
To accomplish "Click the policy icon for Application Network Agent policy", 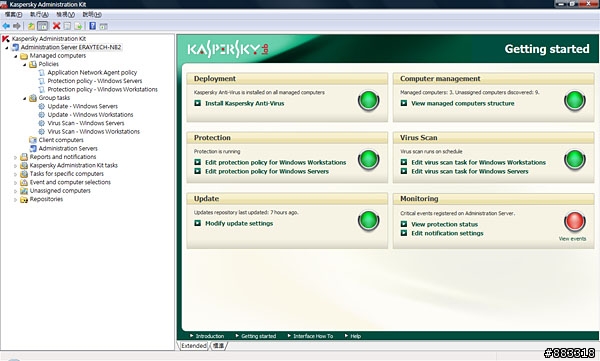I will point(42,73).
